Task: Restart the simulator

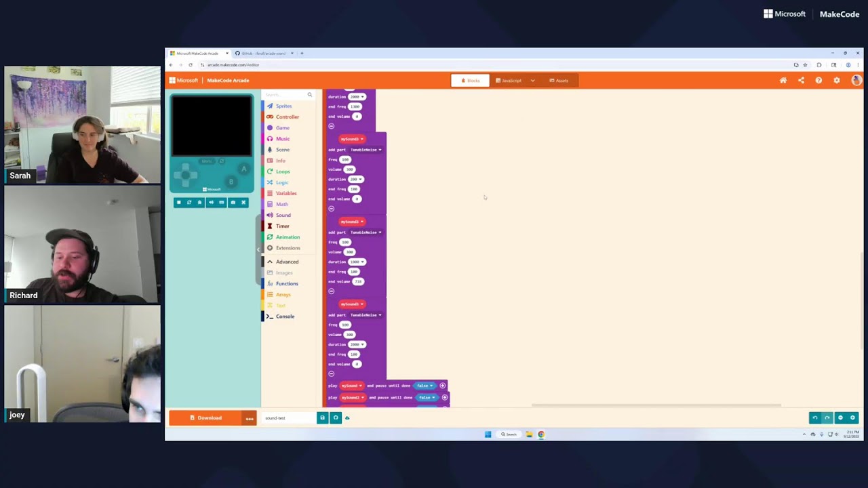Action: pos(189,202)
